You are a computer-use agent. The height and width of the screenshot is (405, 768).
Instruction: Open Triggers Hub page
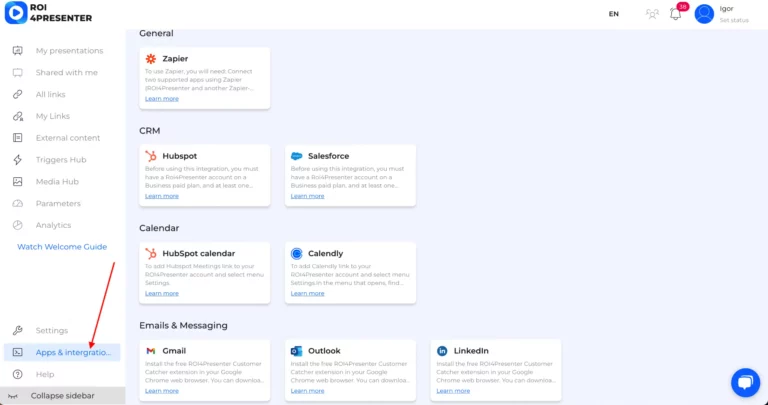pos(61,160)
